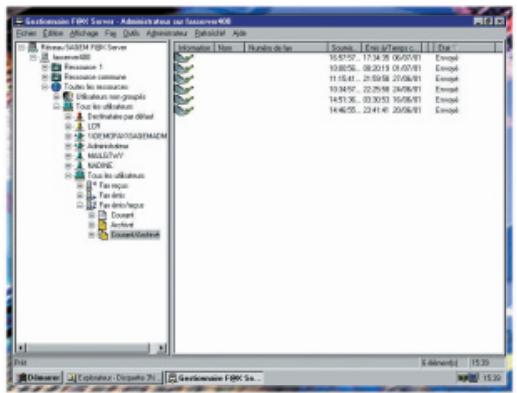Expand the Ressource 1 node
Screen dimensions: 517x393
(x=45, y=68)
